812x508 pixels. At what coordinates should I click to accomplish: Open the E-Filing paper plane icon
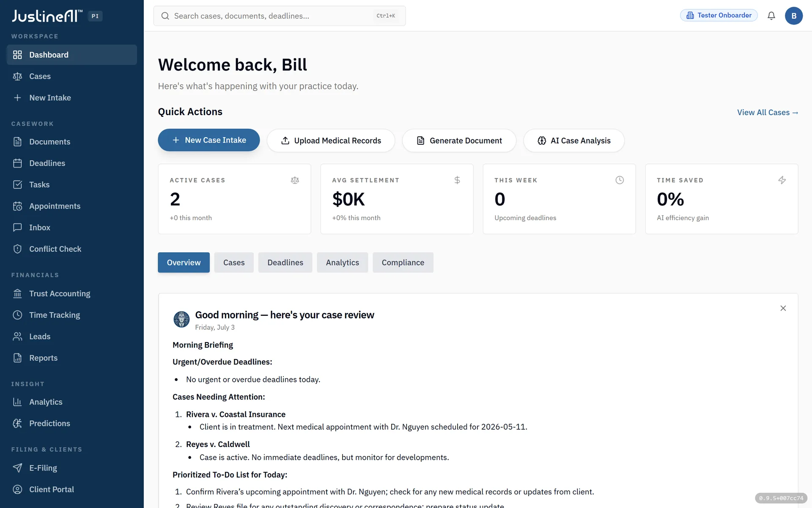tap(17, 468)
